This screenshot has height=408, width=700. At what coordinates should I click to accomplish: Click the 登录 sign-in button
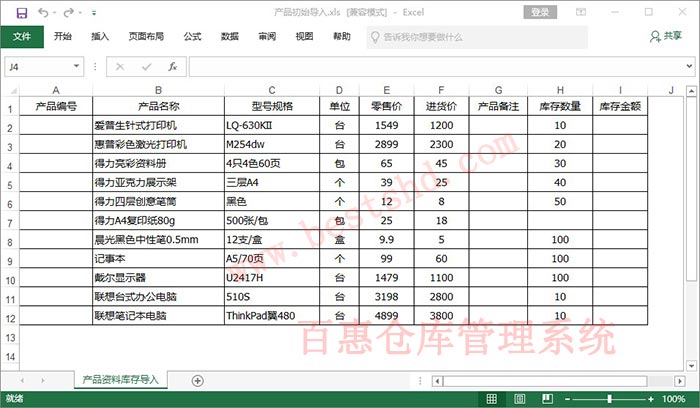coord(540,12)
